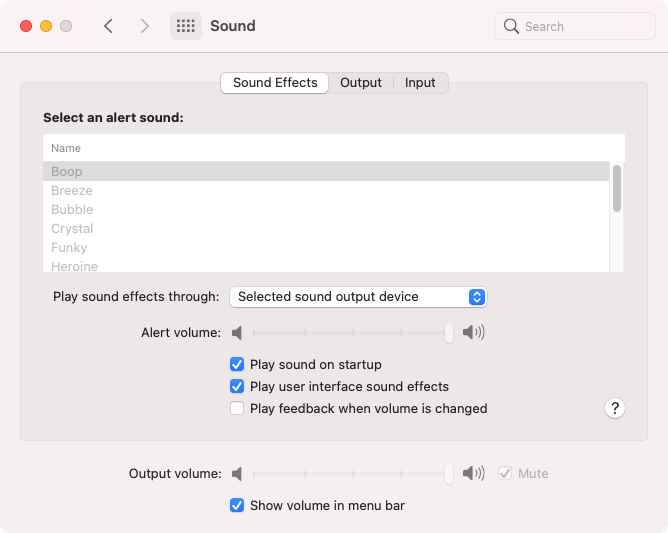Select the Breeze alert sound
Viewport: 668px width, 533px height.
(326, 190)
